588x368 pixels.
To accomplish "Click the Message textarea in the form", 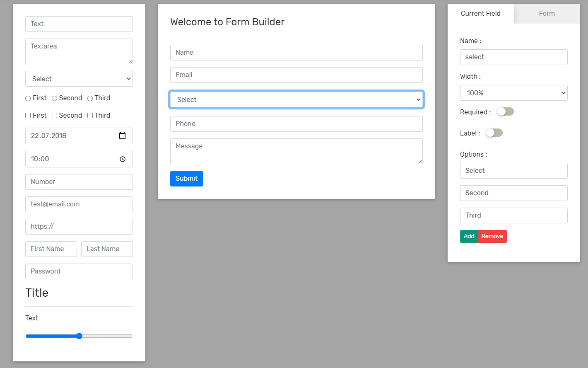I will coord(296,151).
